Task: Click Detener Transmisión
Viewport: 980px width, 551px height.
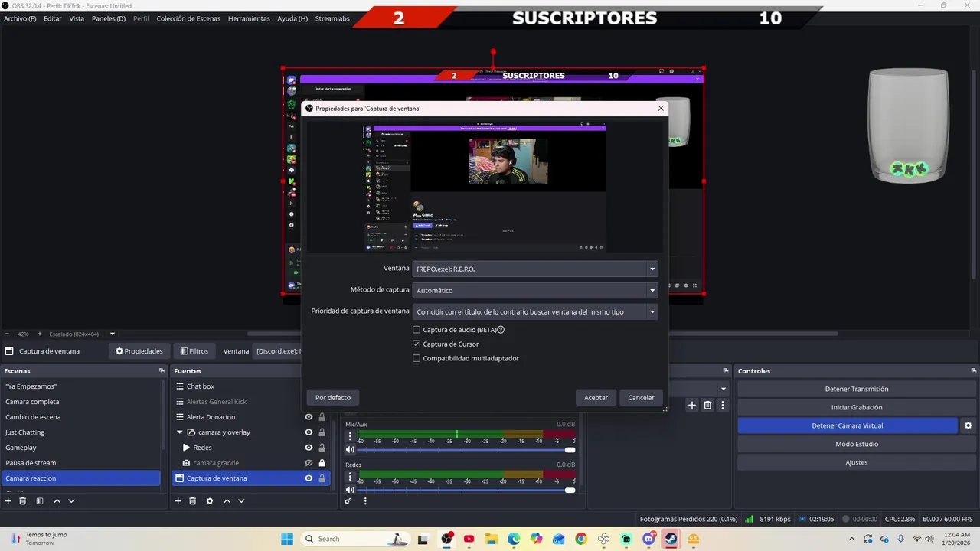Action: click(x=856, y=389)
